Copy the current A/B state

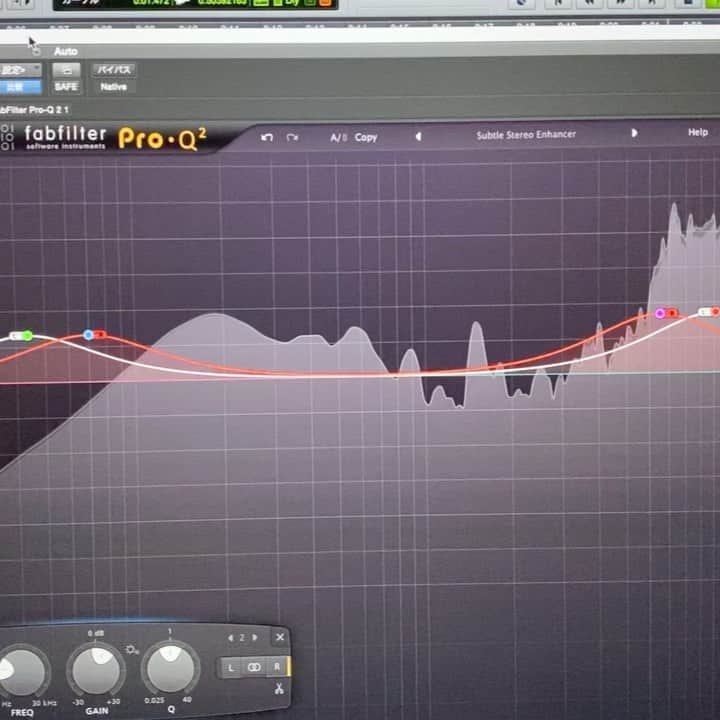click(366, 137)
